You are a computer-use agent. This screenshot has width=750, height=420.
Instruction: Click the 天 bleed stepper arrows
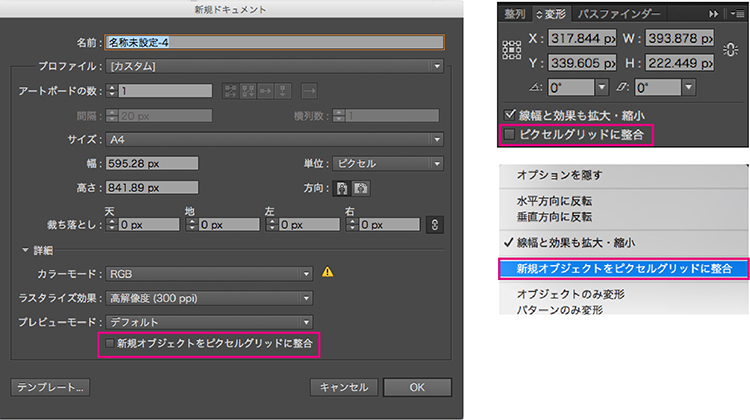click(112, 225)
